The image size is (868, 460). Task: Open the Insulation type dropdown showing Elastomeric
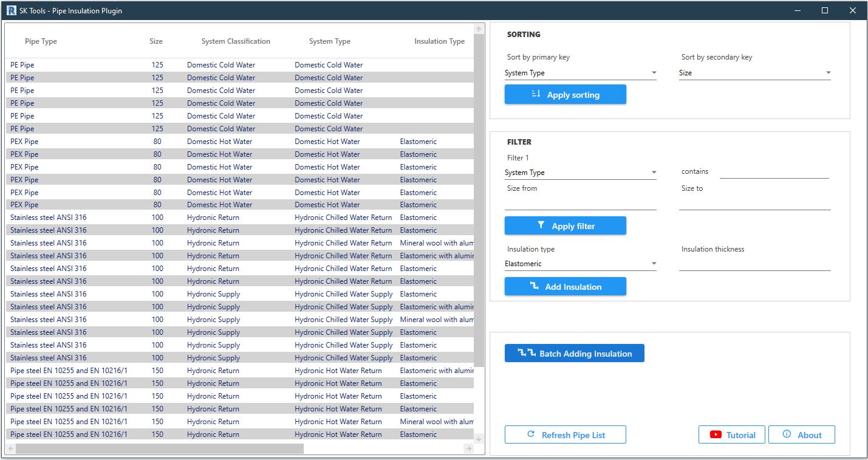654,263
